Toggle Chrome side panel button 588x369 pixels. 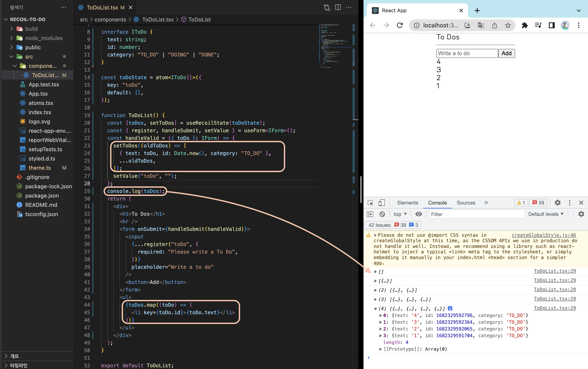(552, 25)
